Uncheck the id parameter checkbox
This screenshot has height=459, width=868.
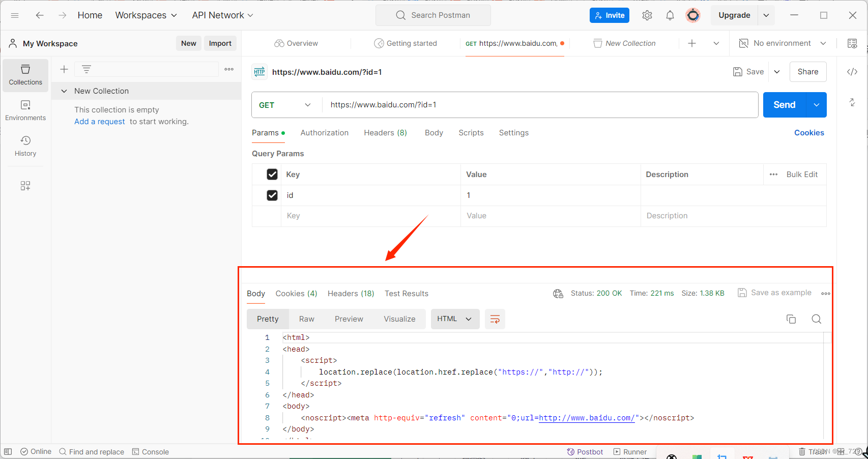272,195
